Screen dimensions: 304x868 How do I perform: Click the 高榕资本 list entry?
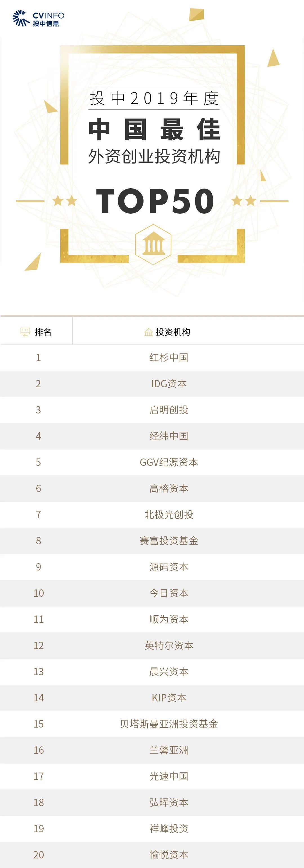[169, 488]
